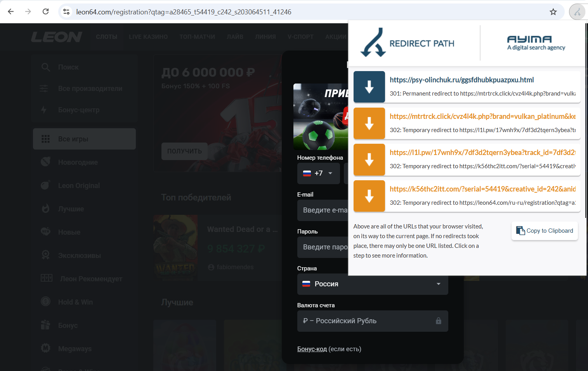The height and width of the screenshot is (371, 588).
Task: Click the Бонус-код link
Action: click(x=312, y=349)
